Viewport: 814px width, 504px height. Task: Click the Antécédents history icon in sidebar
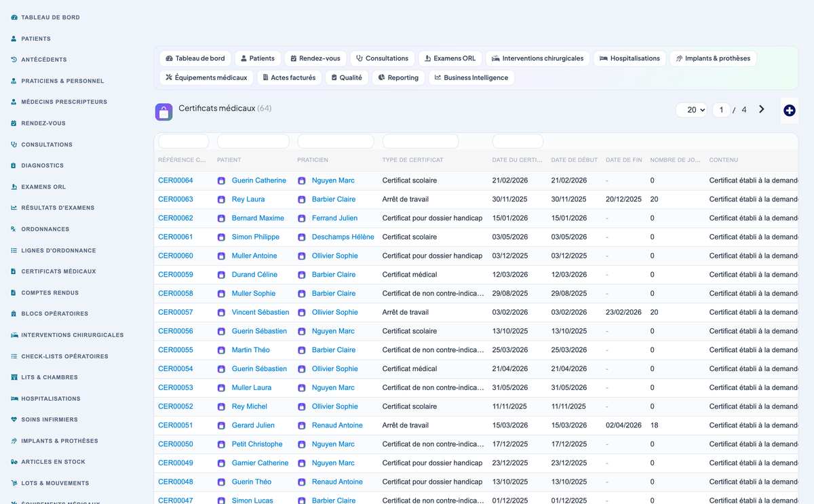[14, 60]
